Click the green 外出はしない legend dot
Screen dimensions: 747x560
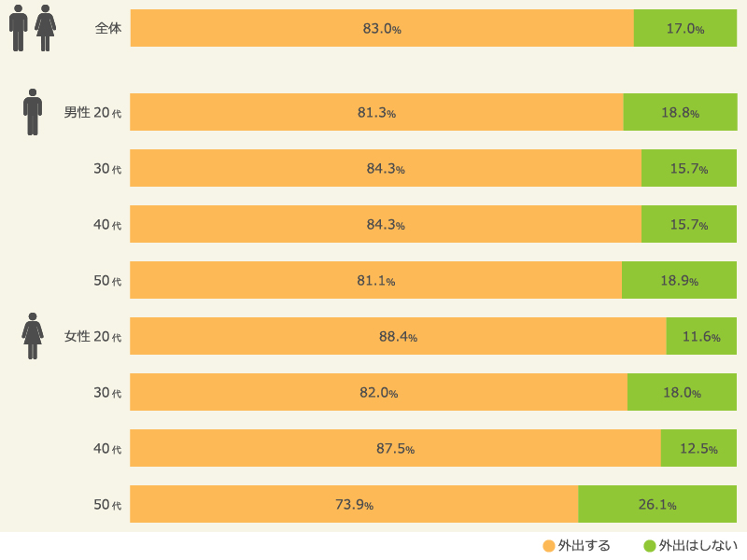[650, 546]
